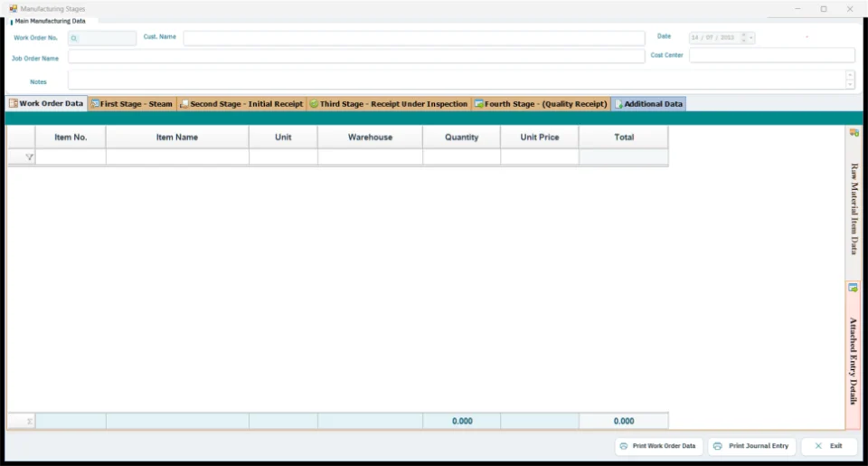Decrement the Date with the down spinner arrow
Viewport: 868px width, 466px height.
[743, 41]
